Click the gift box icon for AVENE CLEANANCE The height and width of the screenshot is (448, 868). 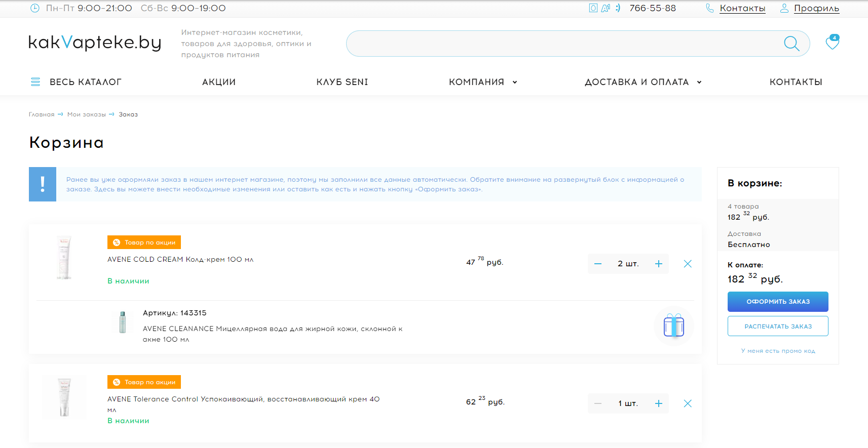[674, 325]
